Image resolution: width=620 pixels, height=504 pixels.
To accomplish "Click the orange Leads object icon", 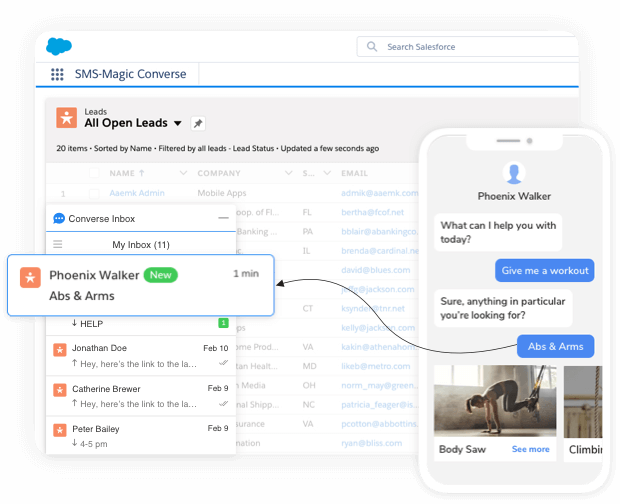I will point(66,118).
